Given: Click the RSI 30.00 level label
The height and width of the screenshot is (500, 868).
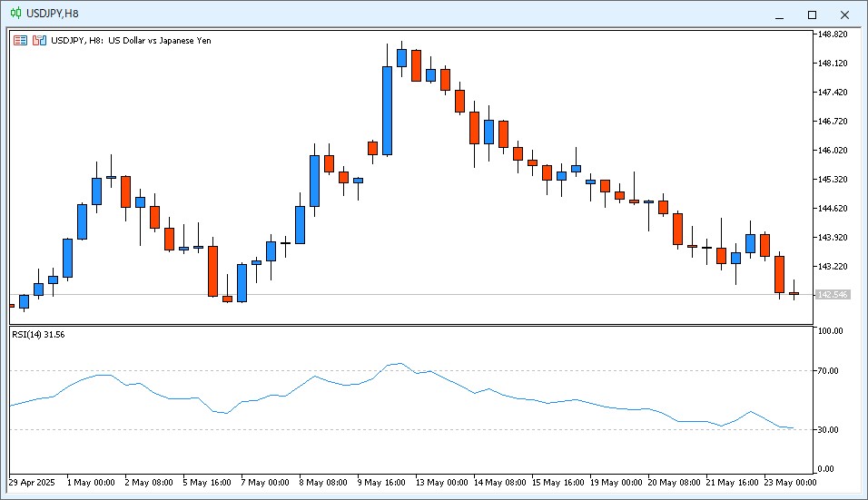Looking at the screenshot, I should point(828,430).
